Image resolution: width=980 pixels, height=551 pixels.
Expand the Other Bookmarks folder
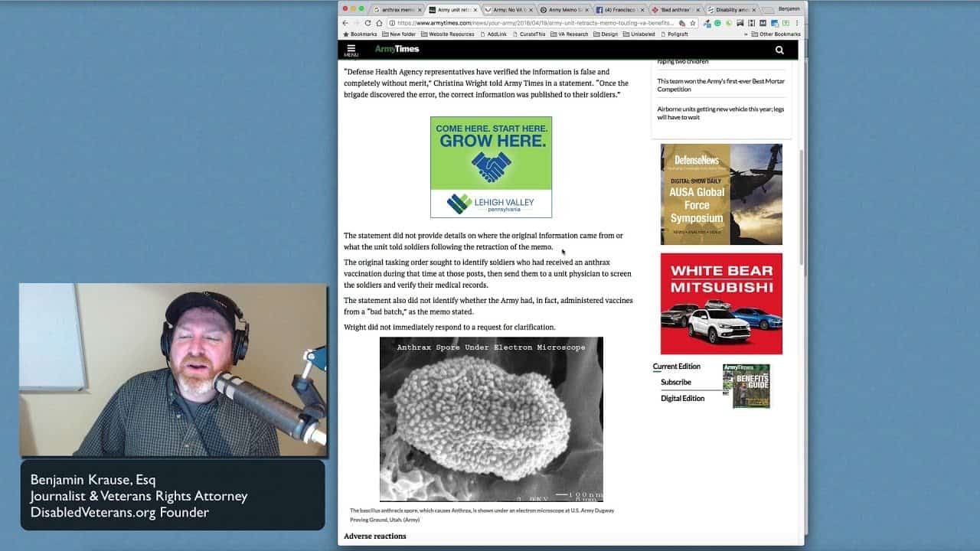[776, 34]
